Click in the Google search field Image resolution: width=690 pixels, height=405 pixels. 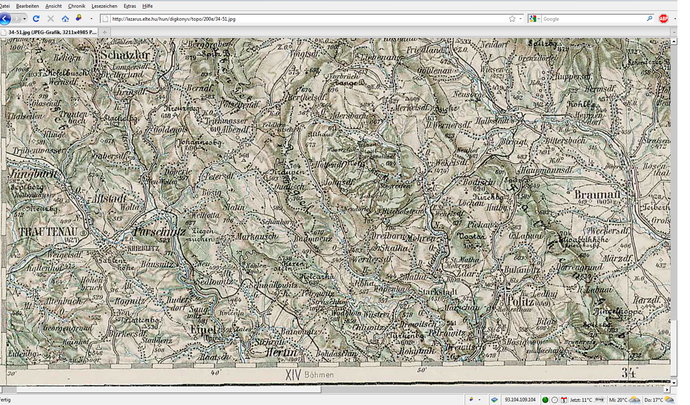point(590,19)
